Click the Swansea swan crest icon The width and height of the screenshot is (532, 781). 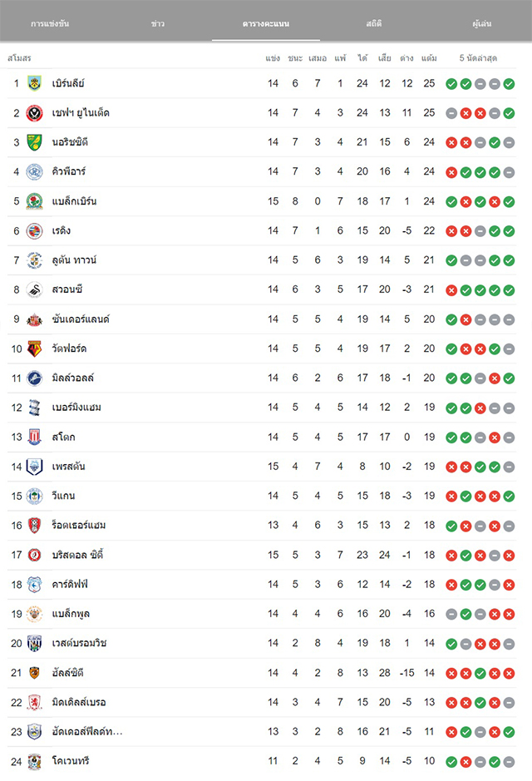point(34,289)
